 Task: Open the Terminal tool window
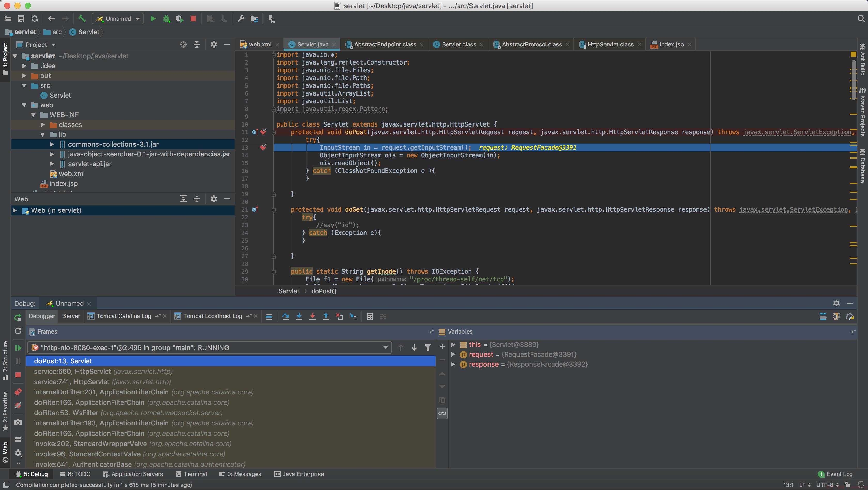tap(191, 474)
